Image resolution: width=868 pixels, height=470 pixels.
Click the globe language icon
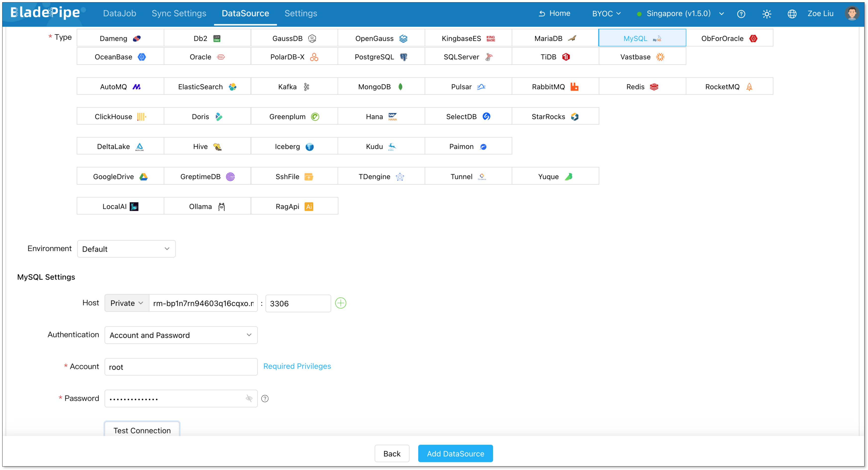pos(792,13)
